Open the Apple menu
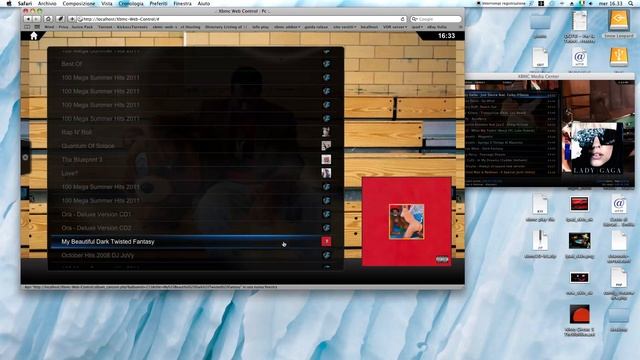The height and width of the screenshot is (360, 640). click(x=9, y=3)
